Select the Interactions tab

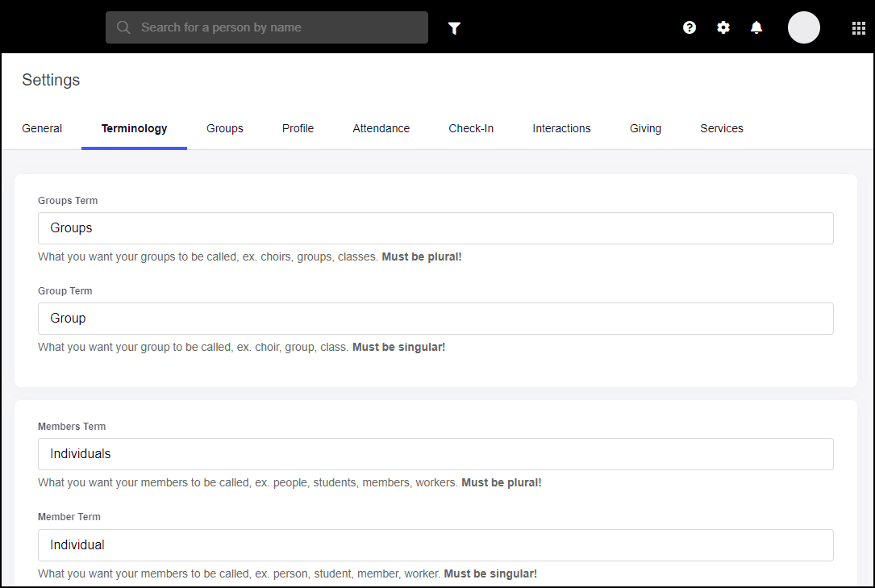pyautogui.click(x=561, y=128)
